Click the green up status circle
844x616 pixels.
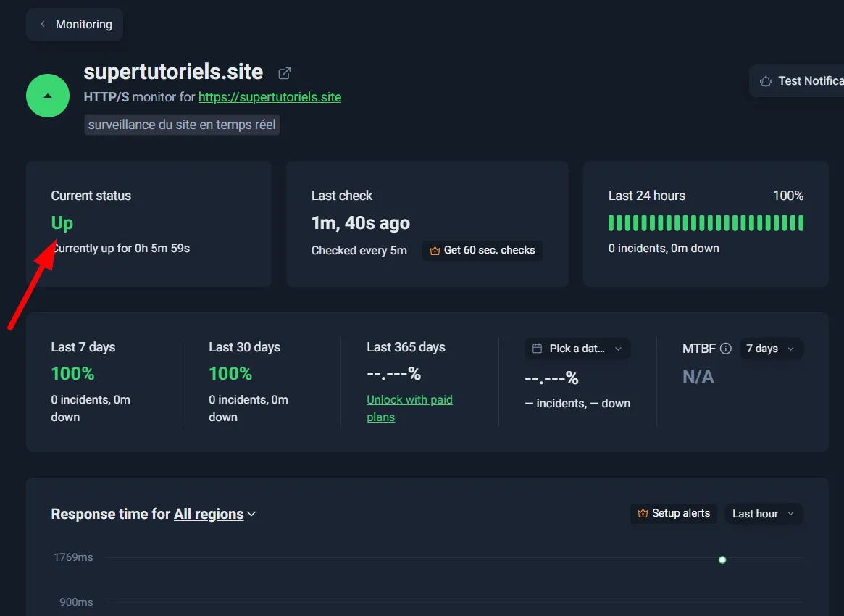point(48,96)
